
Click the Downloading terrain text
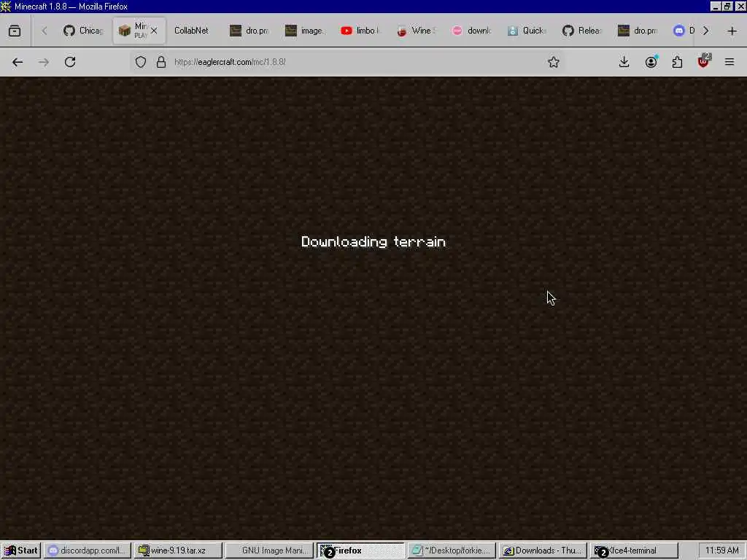coord(373,242)
